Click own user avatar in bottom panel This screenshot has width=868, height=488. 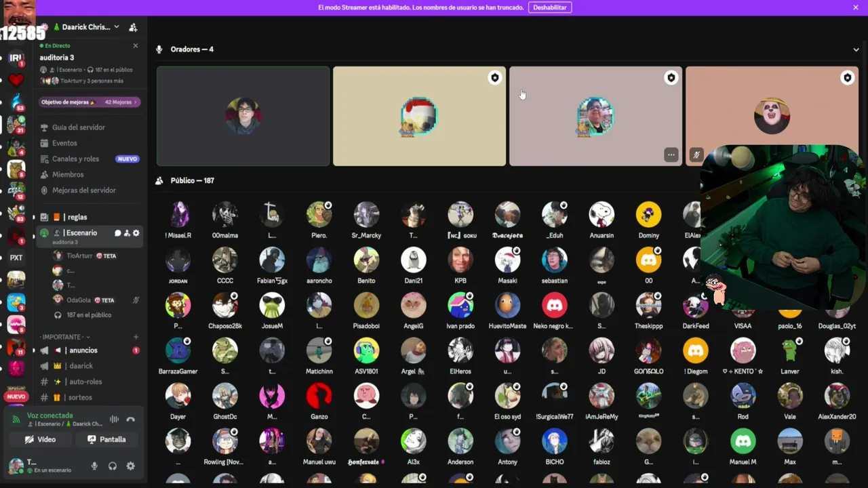[x=16, y=466]
